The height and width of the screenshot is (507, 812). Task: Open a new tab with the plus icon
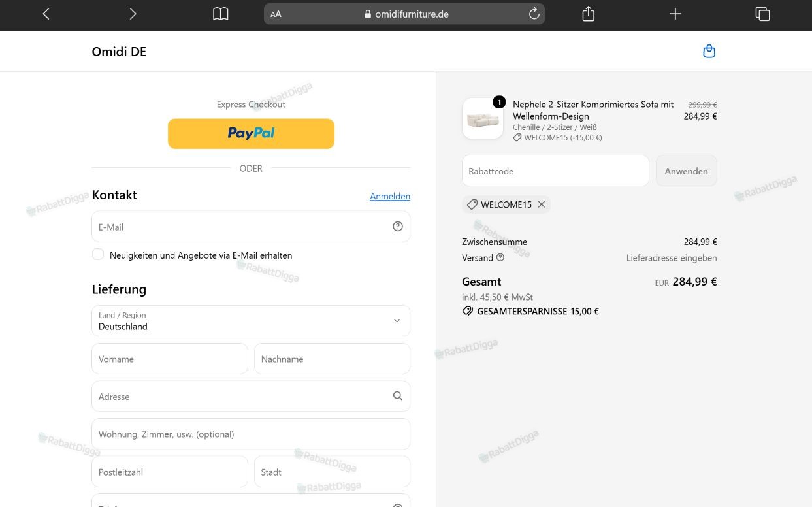tap(675, 14)
